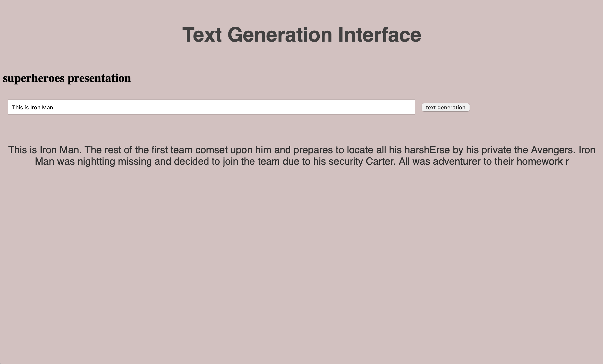Click the 'Text Generation Interface' page title
The width and height of the screenshot is (603, 364).
pos(301,35)
